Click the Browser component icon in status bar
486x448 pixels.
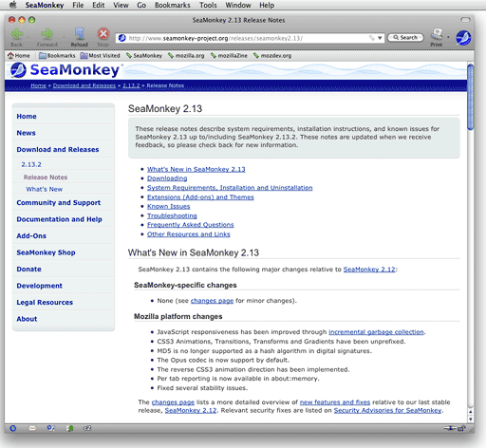(13, 428)
